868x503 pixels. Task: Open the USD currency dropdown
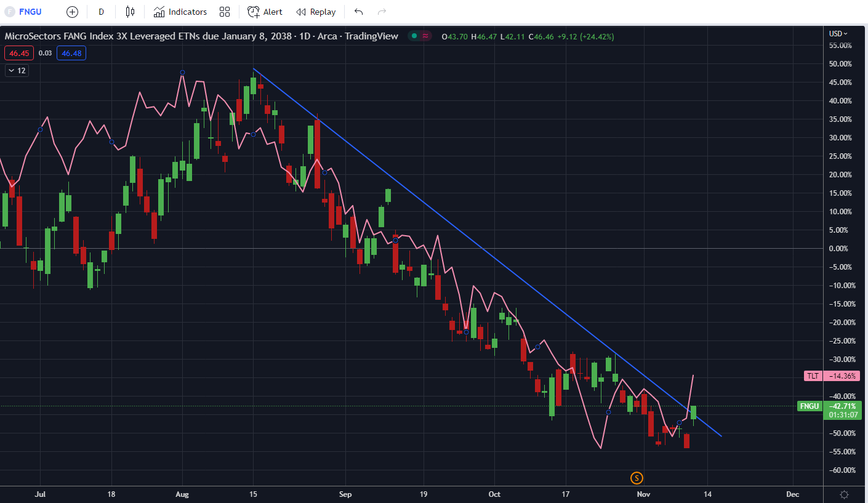point(838,33)
